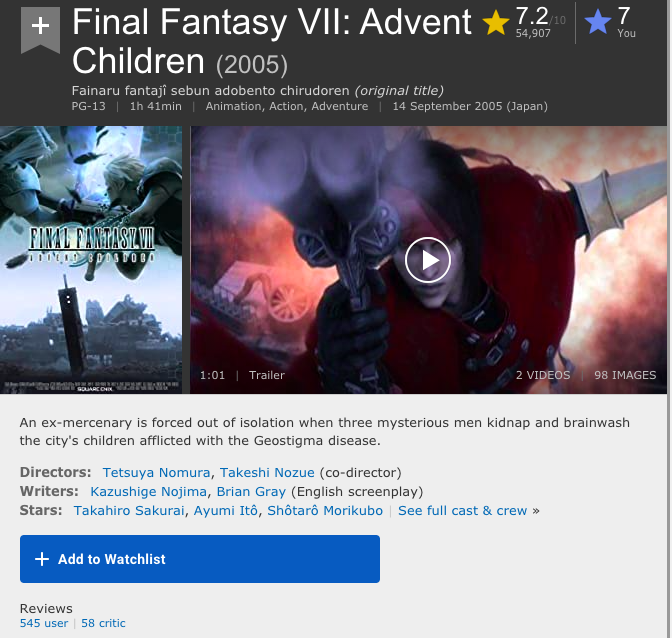Open the 58 critic reviews

pos(103,623)
